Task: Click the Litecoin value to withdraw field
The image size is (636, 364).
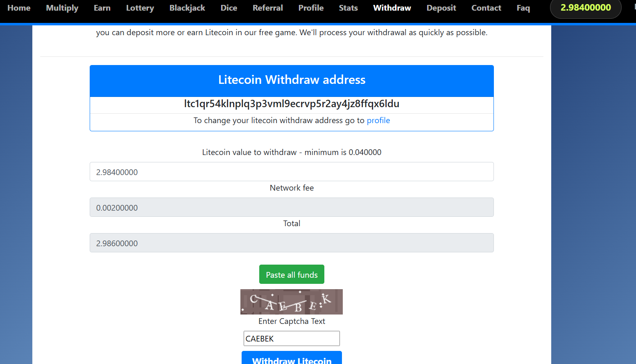Action: pyautogui.click(x=292, y=172)
